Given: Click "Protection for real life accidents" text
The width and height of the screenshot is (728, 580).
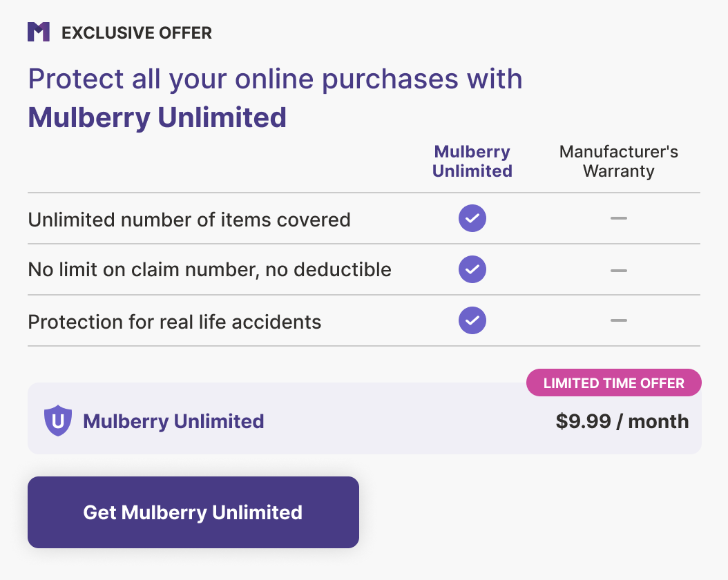Looking at the screenshot, I should tap(175, 322).
